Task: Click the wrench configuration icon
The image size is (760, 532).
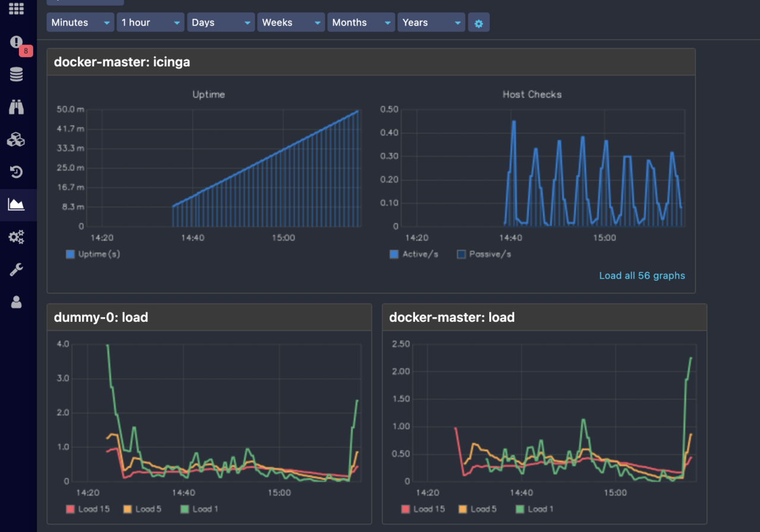Action: pos(17,270)
